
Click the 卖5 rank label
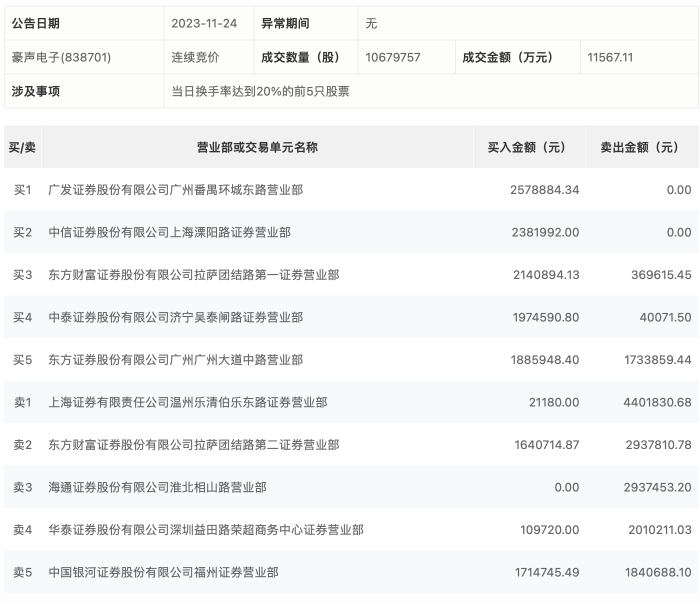[22, 572]
